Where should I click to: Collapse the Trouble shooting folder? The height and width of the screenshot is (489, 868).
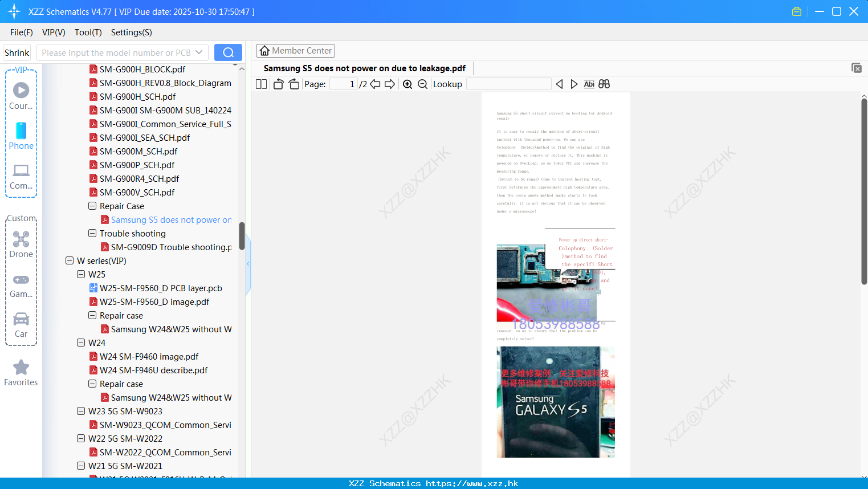(92, 233)
